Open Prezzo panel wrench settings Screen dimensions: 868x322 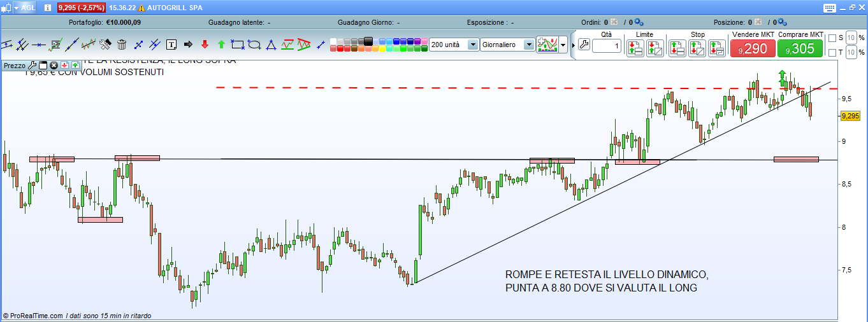tap(32, 65)
